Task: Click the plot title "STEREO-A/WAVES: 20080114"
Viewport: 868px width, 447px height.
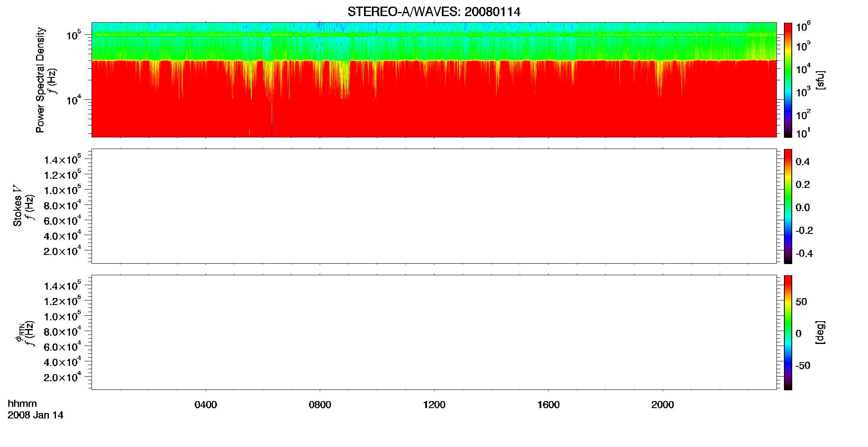Action: pyautogui.click(x=434, y=12)
